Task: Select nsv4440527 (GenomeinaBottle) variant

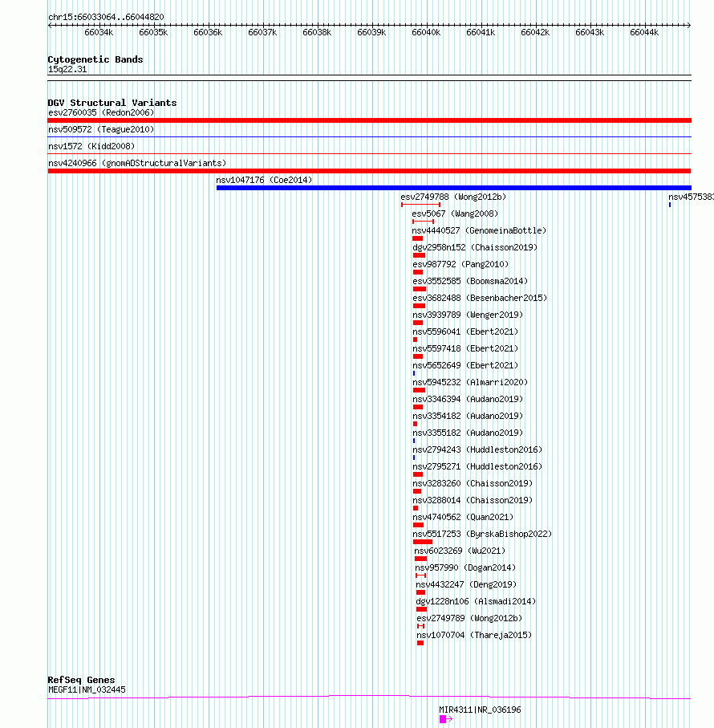Action: click(479, 230)
